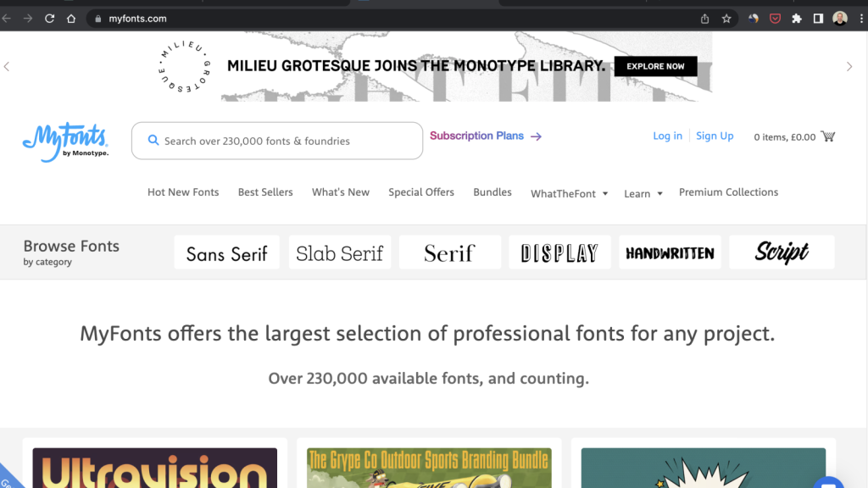The height and width of the screenshot is (488, 868).
Task: Click the search magnifier icon in the search bar
Action: tap(153, 141)
